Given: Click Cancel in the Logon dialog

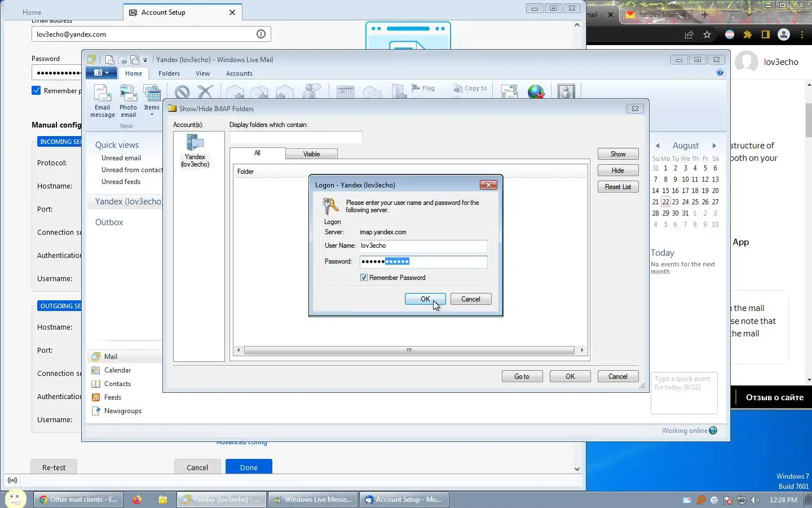Looking at the screenshot, I should point(471,299).
